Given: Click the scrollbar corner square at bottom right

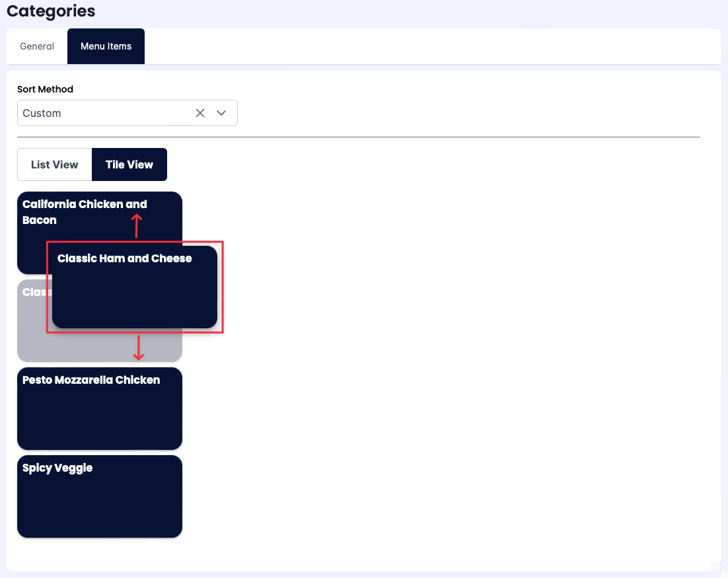Looking at the screenshot, I should click(715, 566).
